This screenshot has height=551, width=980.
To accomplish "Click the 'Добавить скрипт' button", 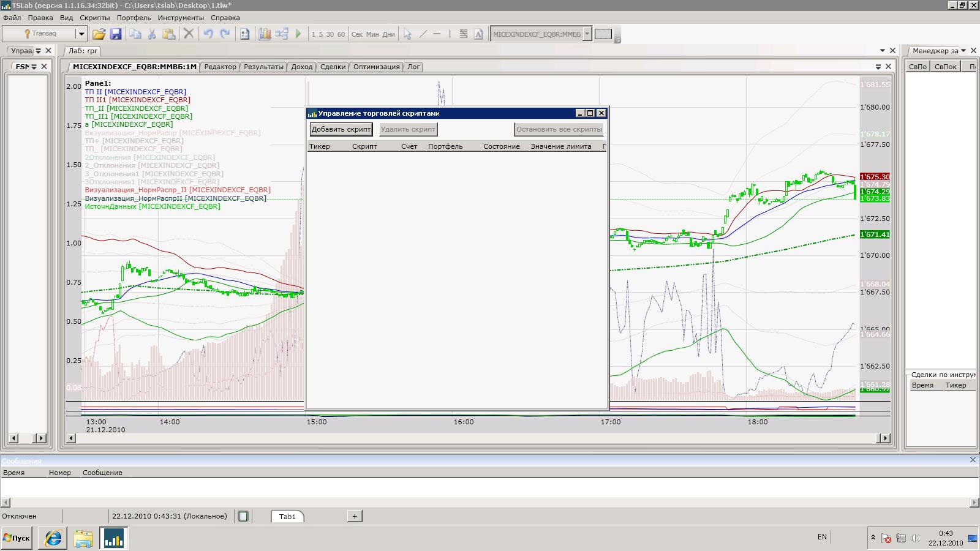I will point(341,129).
